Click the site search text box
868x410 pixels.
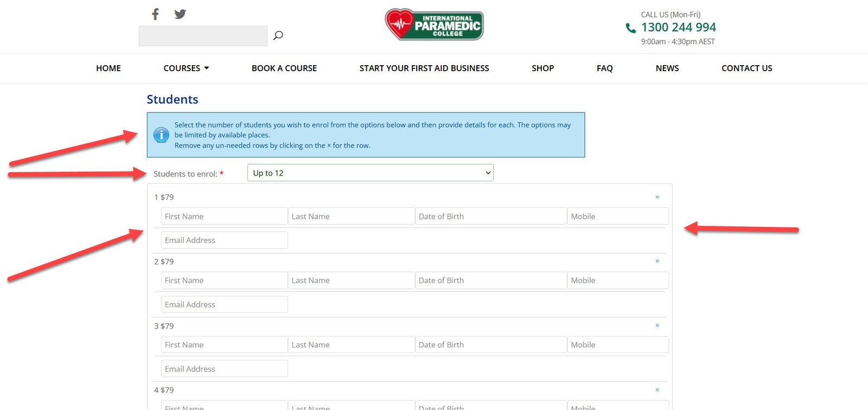click(203, 36)
